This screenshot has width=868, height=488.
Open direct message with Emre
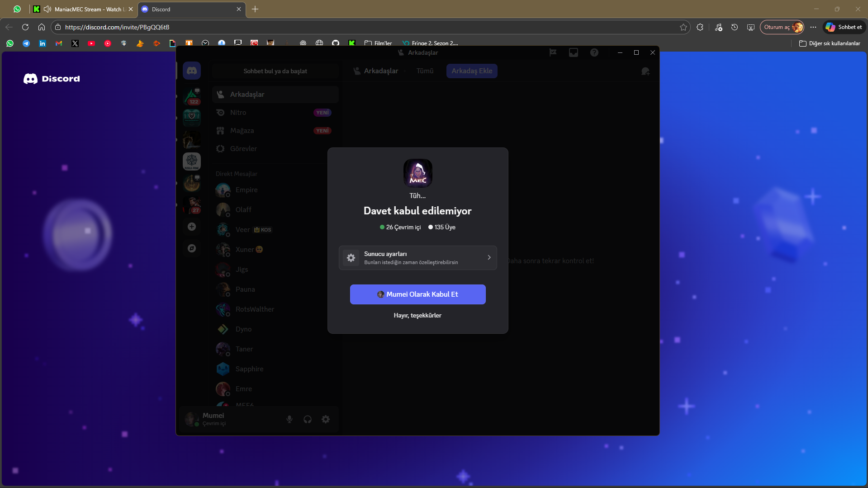point(275,389)
